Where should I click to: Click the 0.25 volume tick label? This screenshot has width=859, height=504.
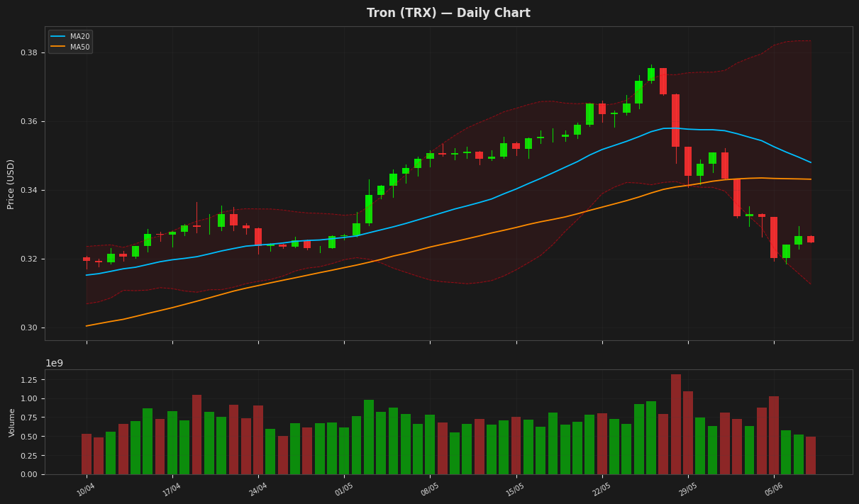click(29, 456)
